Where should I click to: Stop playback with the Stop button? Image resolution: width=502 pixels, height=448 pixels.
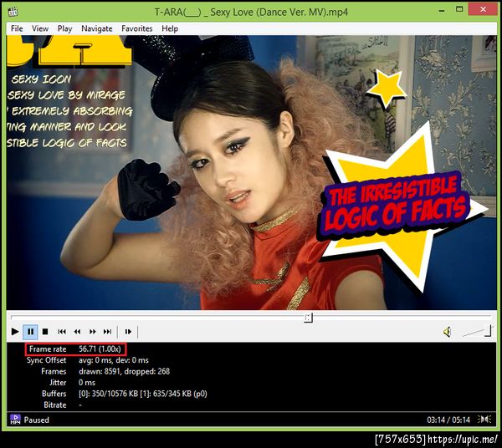tap(45, 332)
